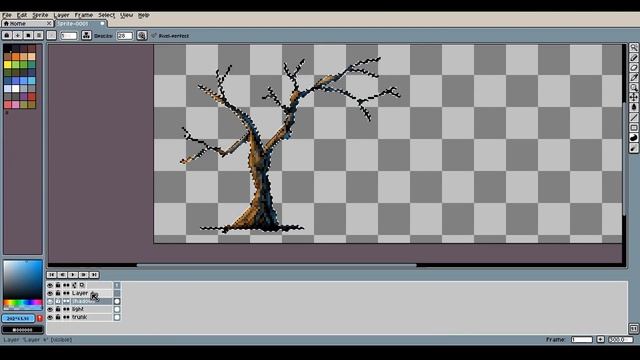Screen dimensions: 640x360
Task: Select the Move tool
Action: coord(633,97)
